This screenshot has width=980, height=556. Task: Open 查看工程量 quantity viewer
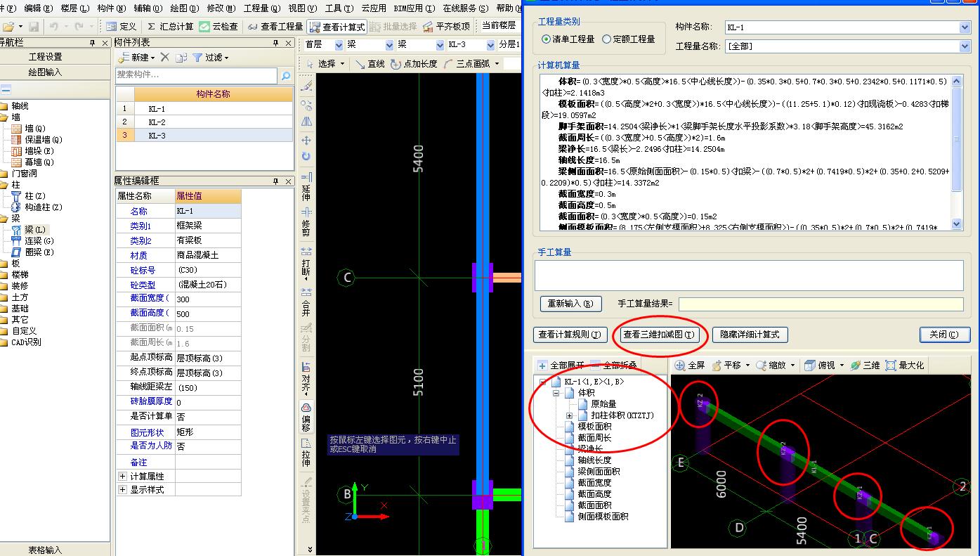tap(275, 26)
